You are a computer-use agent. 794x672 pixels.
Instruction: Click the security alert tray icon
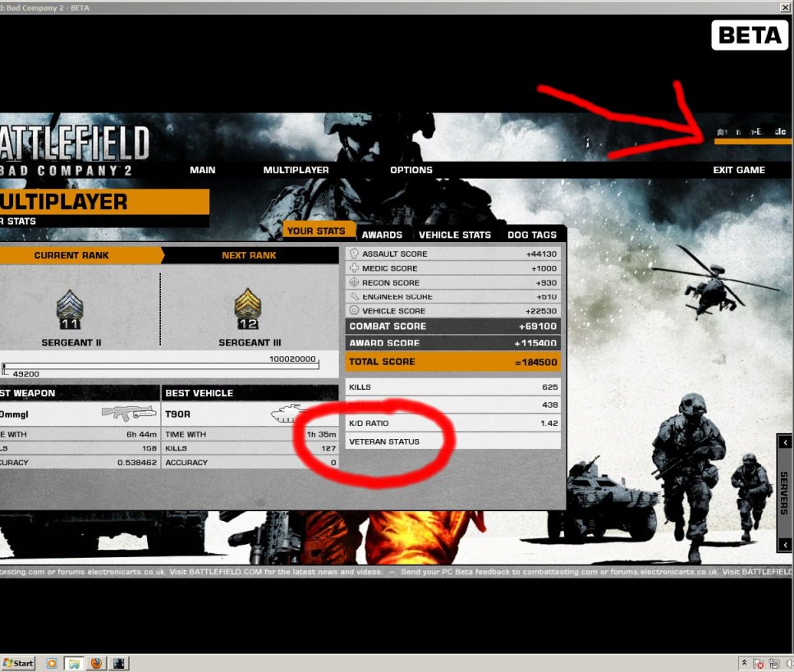pyautogui.click(x=759, y=664)
